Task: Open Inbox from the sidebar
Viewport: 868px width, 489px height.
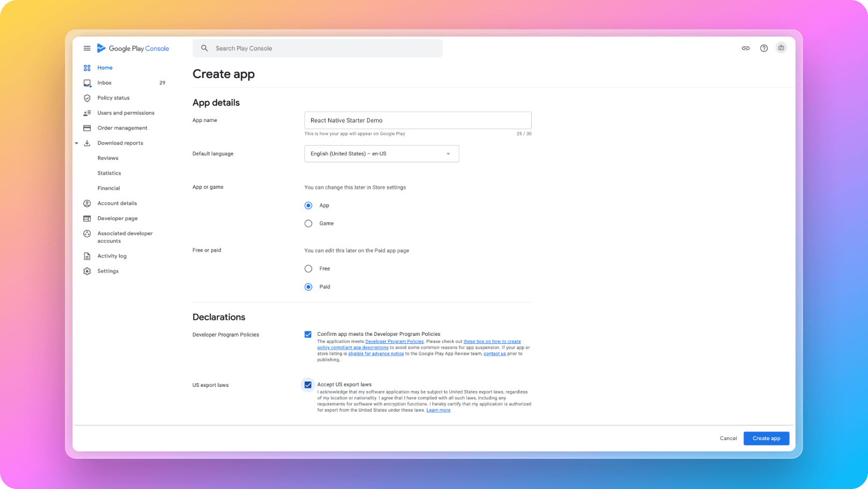Action: (104, 83)
